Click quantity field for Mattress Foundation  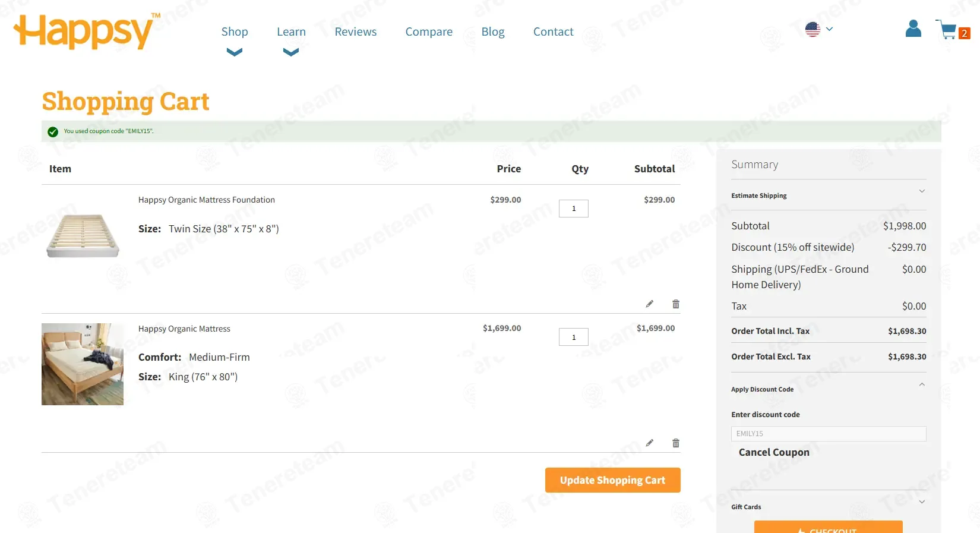pyautogui.click(x=573, y=209)
